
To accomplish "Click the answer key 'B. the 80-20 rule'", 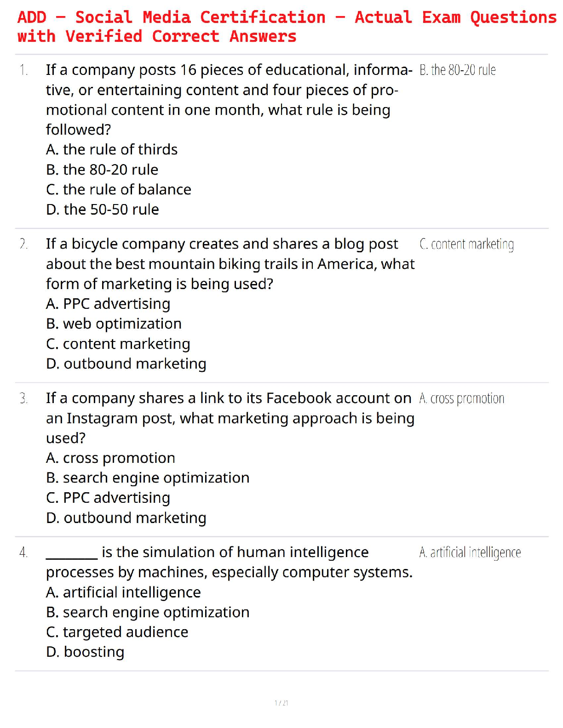I will pyautogui.click(x=457, y=70).
